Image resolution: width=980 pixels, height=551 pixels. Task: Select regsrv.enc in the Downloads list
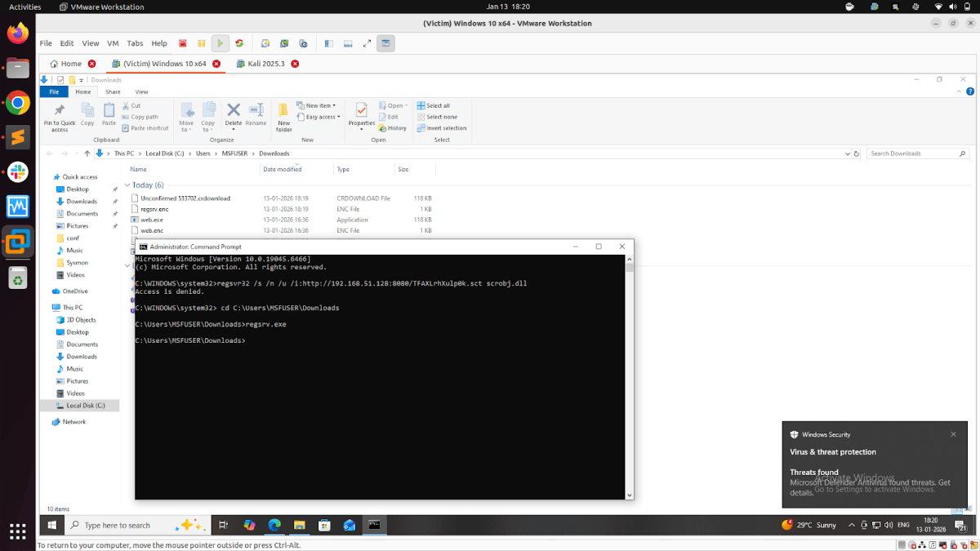click(155, 208)
